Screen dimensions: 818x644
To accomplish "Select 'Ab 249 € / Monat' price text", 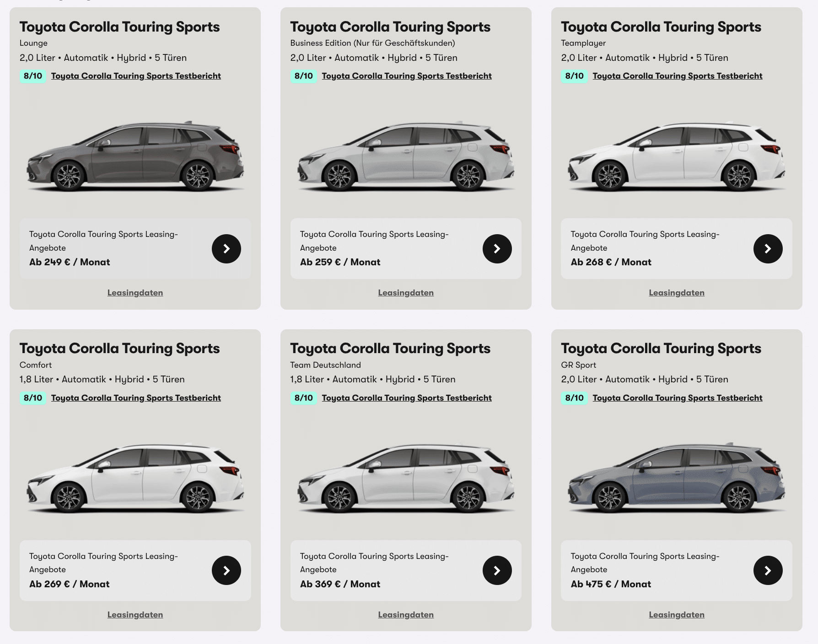I will [70, 262].
